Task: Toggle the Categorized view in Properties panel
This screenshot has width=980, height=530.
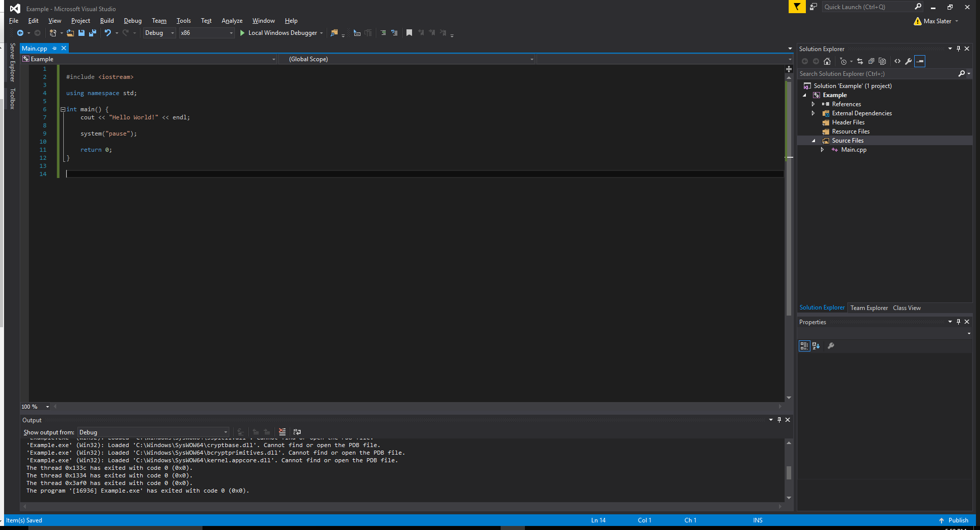Action: pos(804,346)
